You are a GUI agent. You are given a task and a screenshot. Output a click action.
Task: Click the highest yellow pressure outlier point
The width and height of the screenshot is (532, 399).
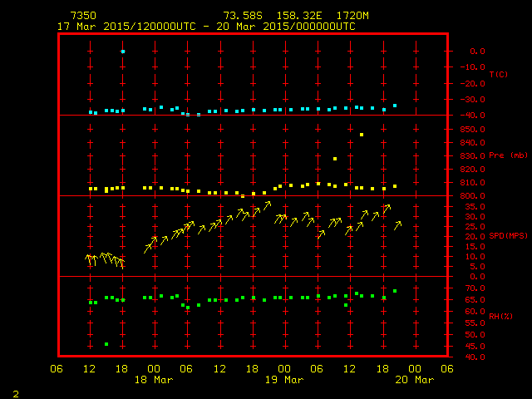point(362,135)
